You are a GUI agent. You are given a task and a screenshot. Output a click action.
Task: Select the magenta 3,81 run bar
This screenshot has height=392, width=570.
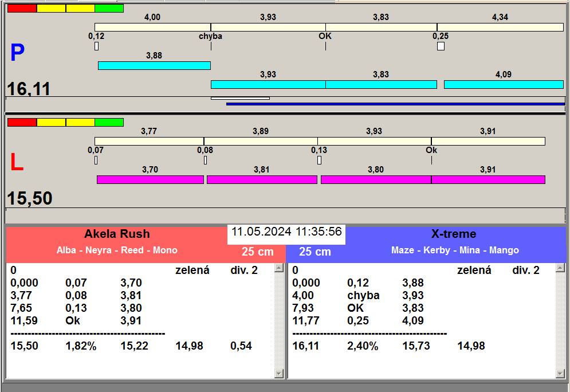262,179
